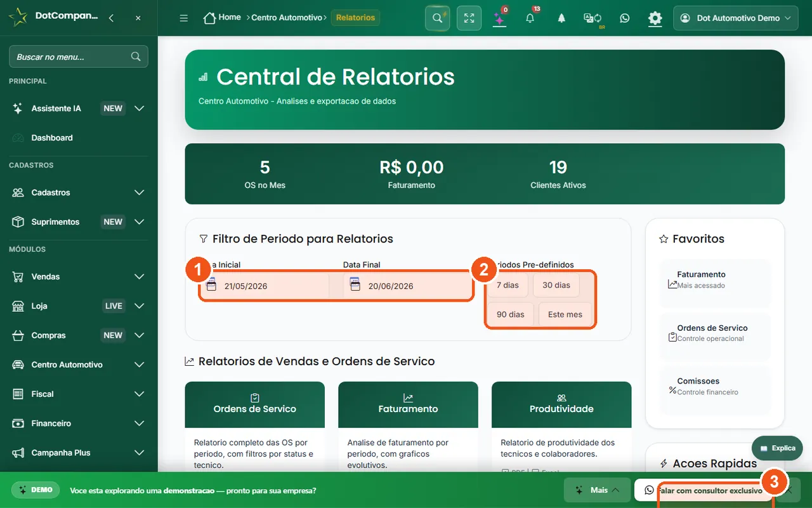Viewport: 812px width, 508px height.
Task: Click the Compras basket icon
Action: coord(18,335)
